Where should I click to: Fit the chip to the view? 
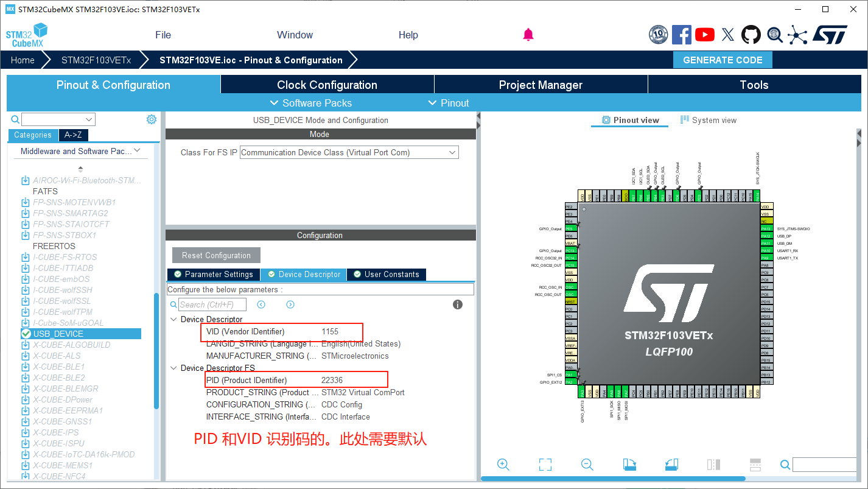tap(545, 465)
